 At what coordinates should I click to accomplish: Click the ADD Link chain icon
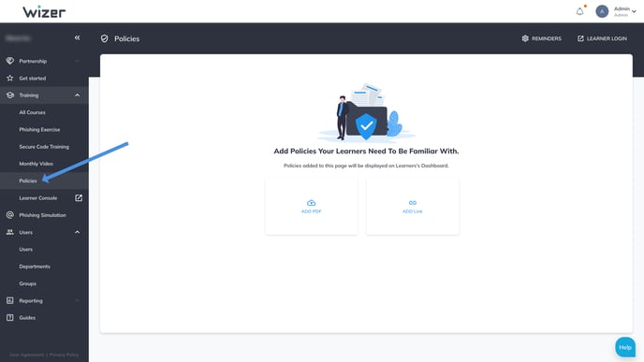pyautogui.click(x=413, y=203)
